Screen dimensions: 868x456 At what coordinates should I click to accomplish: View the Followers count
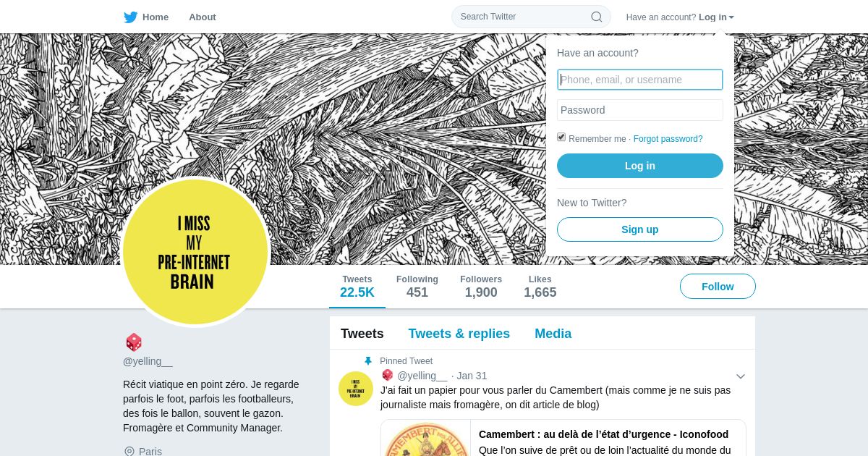click(481, 287)
